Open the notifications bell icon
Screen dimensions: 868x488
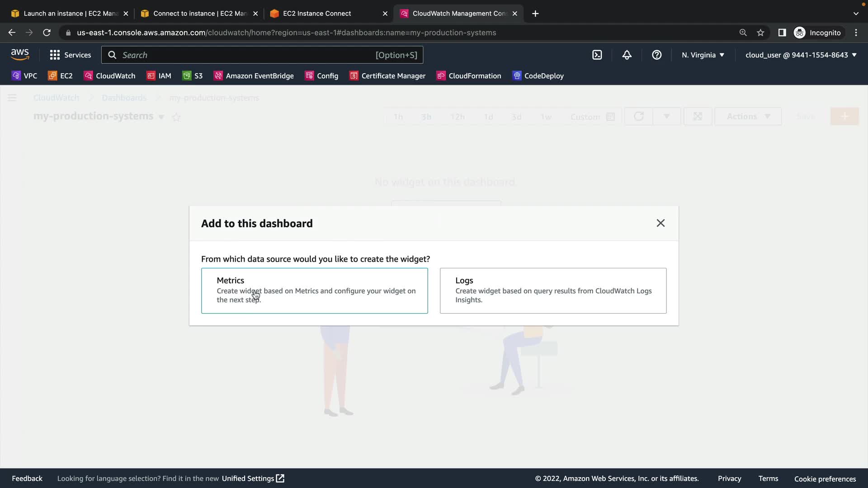pos(627,55)
